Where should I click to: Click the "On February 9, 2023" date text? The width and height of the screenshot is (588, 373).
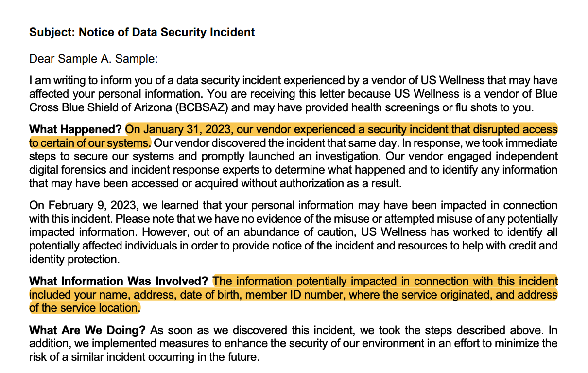(x=76, y=206)
